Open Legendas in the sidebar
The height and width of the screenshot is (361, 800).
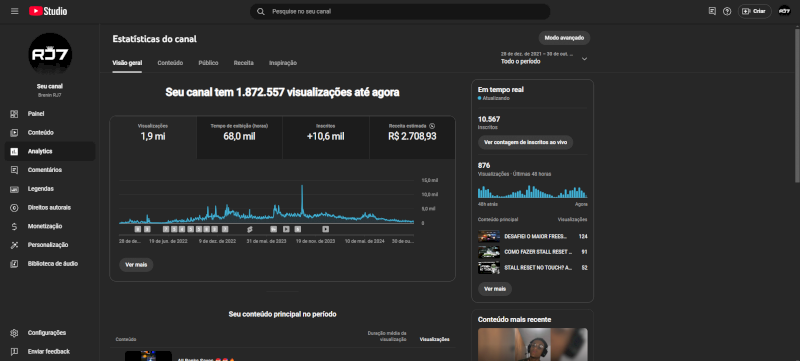(x=49, y=189)
